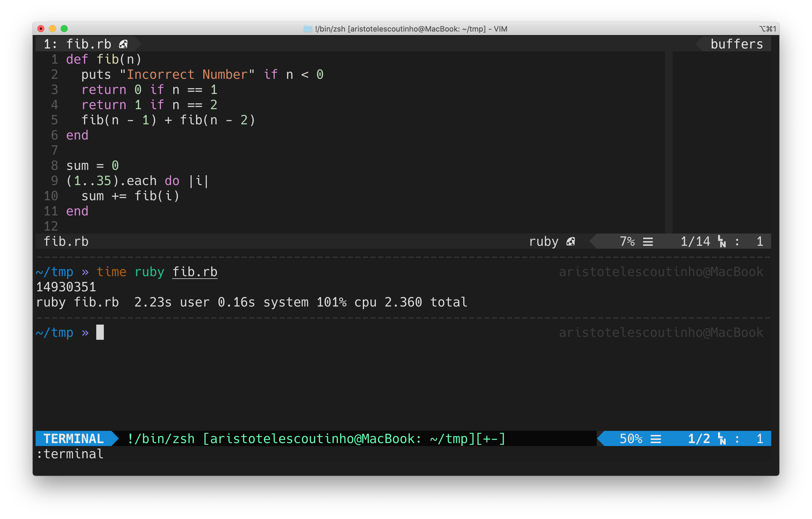The image size is (812, 519).
Task: Click the 'sum += fib(i)' line
Action: coord(130,196)
